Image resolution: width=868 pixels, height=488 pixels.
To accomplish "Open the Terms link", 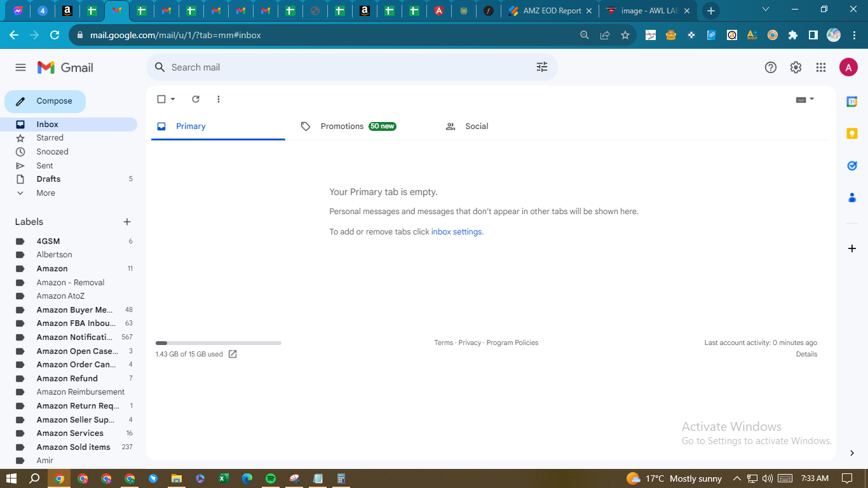I will click(444, 342).
